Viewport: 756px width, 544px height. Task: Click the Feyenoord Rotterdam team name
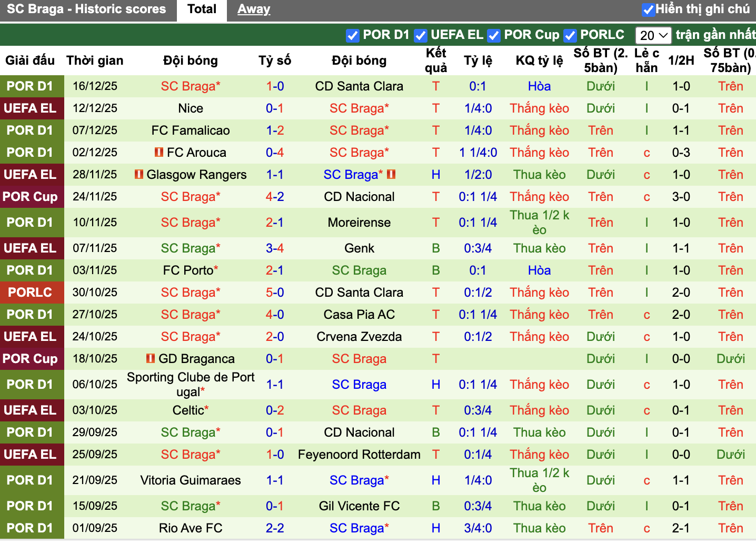click(359, 455)
